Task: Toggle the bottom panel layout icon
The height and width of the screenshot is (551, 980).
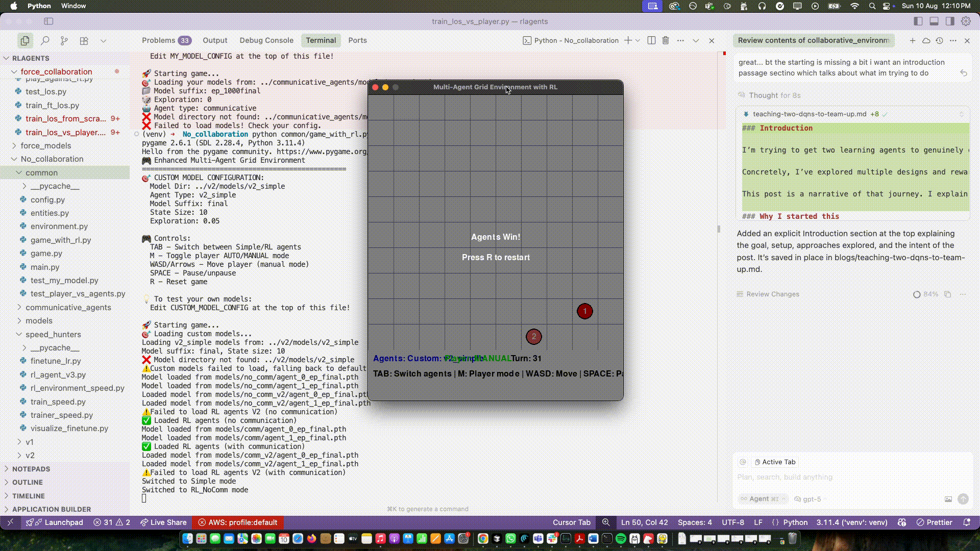Action: 934,21
